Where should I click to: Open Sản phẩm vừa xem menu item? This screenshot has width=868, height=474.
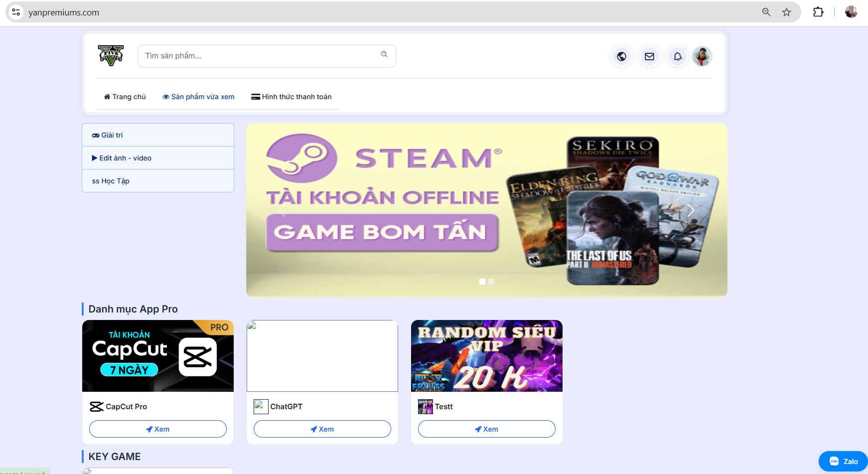[198, 97]
